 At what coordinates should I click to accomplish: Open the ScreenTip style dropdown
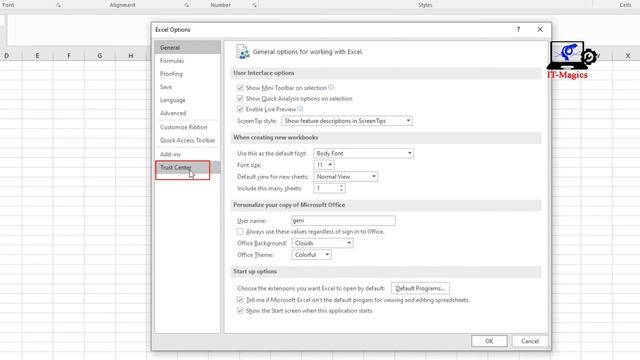[x=347, y=121]
